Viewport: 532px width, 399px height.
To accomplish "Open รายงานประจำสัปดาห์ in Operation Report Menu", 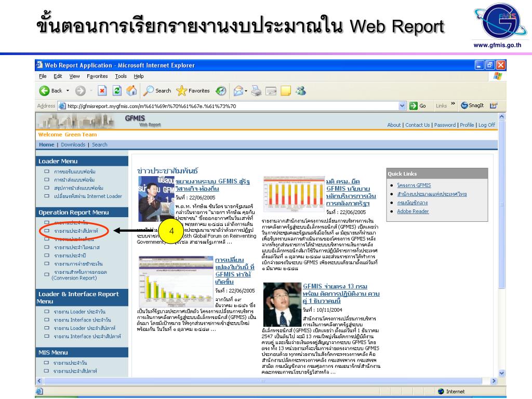I will [76, 231].
